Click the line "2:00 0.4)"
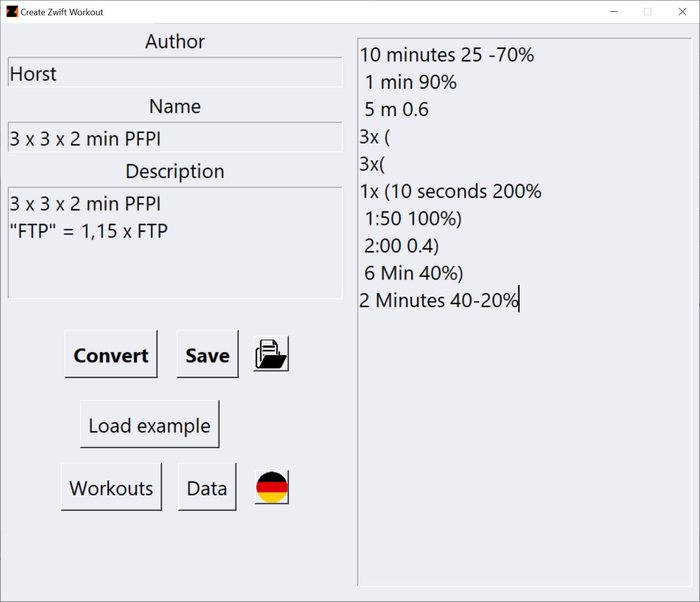This screenshot has width=700, height=602. (401, 245)
